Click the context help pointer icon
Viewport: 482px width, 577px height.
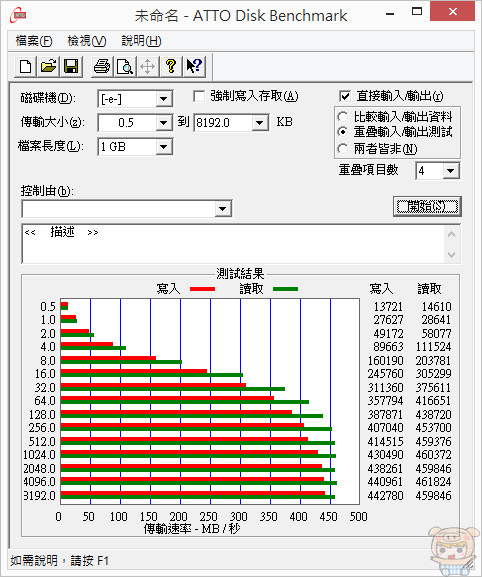click(194, 67)
